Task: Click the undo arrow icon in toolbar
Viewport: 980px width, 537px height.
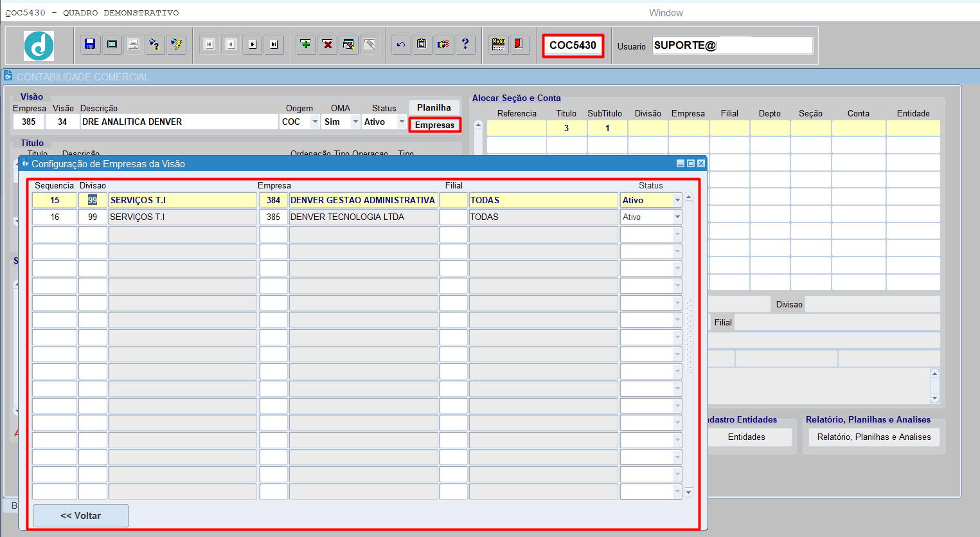Action: pyautogui.click(x=401, y=44)
